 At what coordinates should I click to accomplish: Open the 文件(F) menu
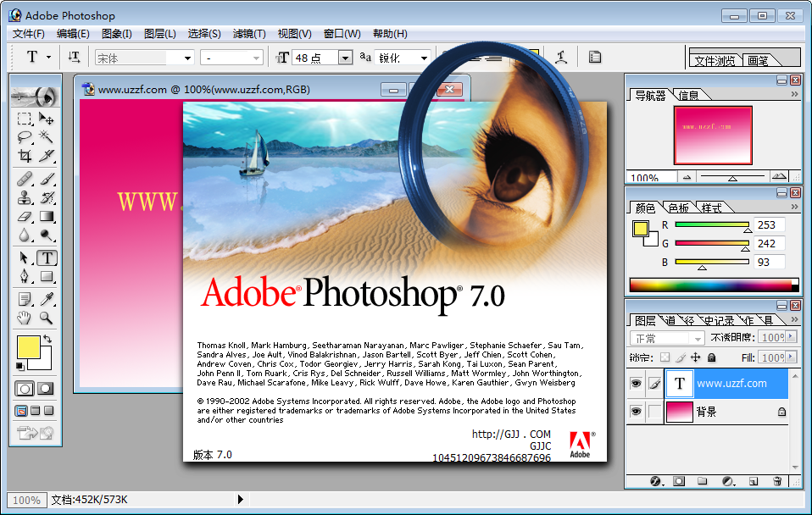pos(29,34)
